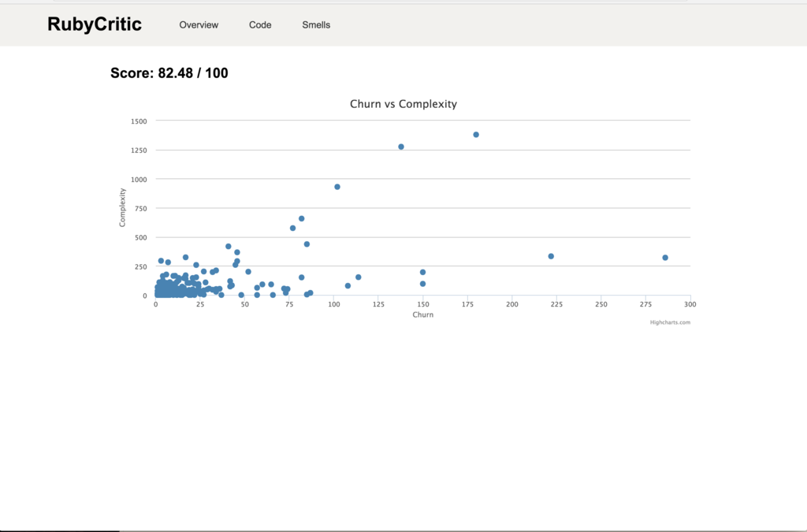Open the RubyCritic home logo link
This screenshot has width=807, height=532.
coord(95,24)
